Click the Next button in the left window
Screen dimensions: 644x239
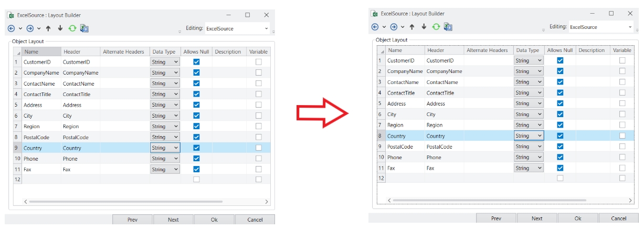pyautogui.click(x=173, y=220)
